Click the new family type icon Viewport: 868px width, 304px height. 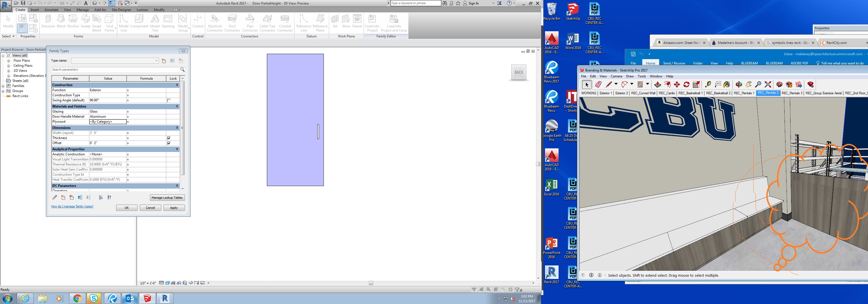(x=164, y=61)
